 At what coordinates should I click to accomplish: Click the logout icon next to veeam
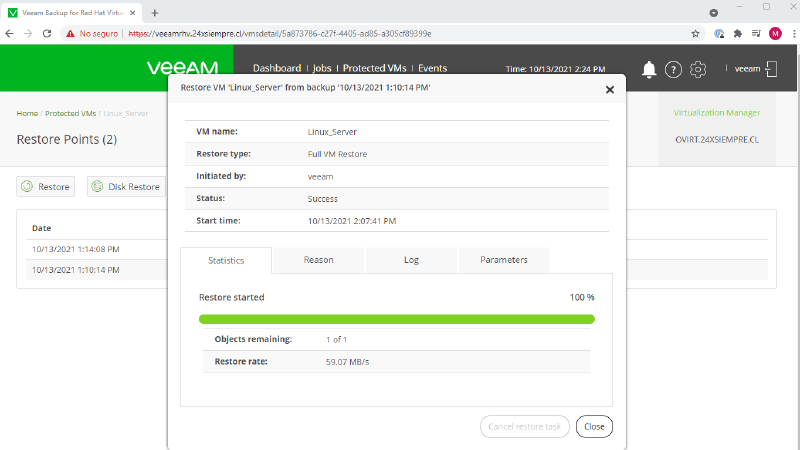(x=771, y=69)
